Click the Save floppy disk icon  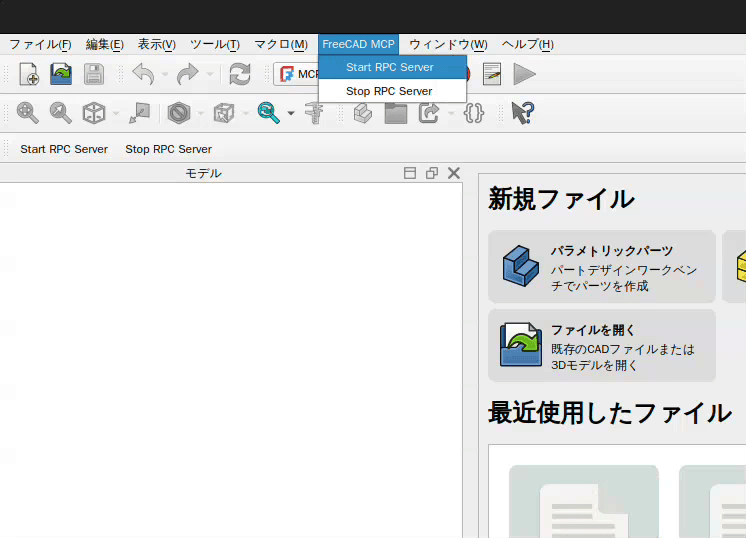pyautogui.click(x=94, y=74)
